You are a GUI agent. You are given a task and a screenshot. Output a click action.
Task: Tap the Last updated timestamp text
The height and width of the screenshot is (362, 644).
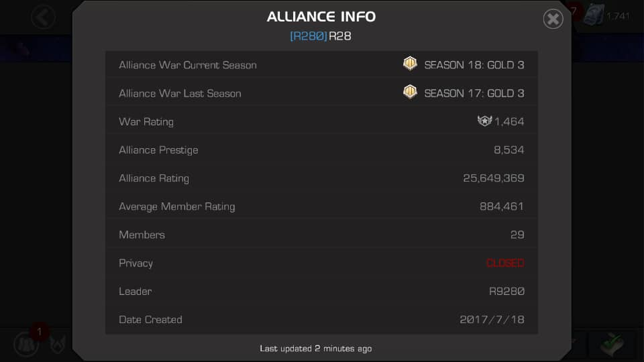[x=316, y=349]
